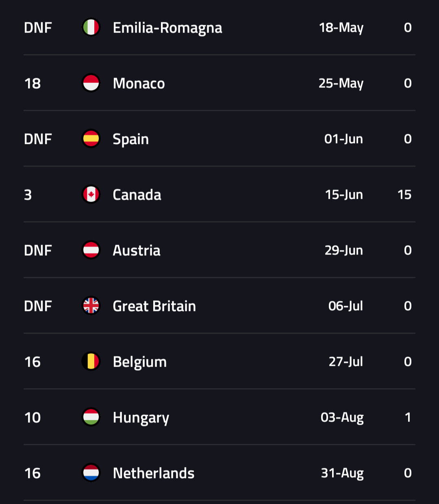This screenshot has height=504, width=439.
Task: Select the Canada race name
Action: coord(137,195)
